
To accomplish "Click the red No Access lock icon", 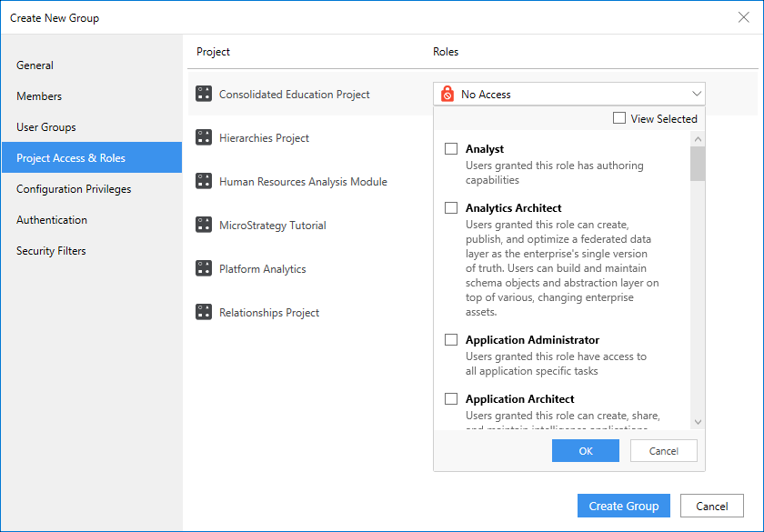I will point(447,94).
